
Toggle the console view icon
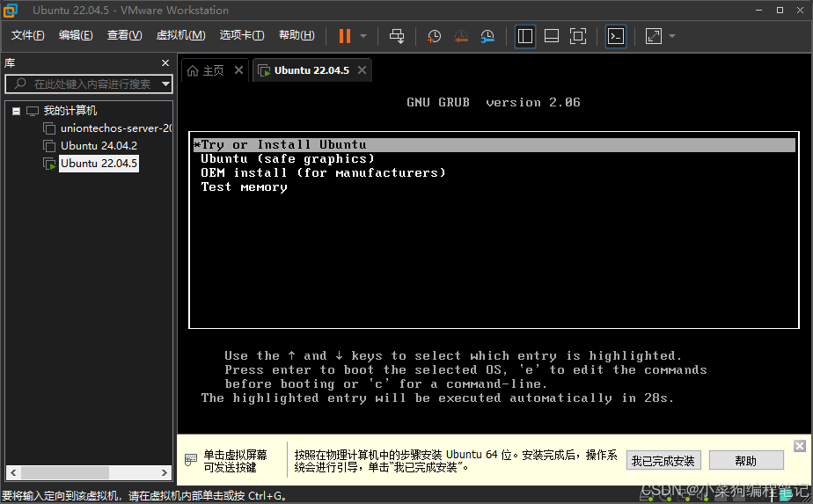click(616, 36)
